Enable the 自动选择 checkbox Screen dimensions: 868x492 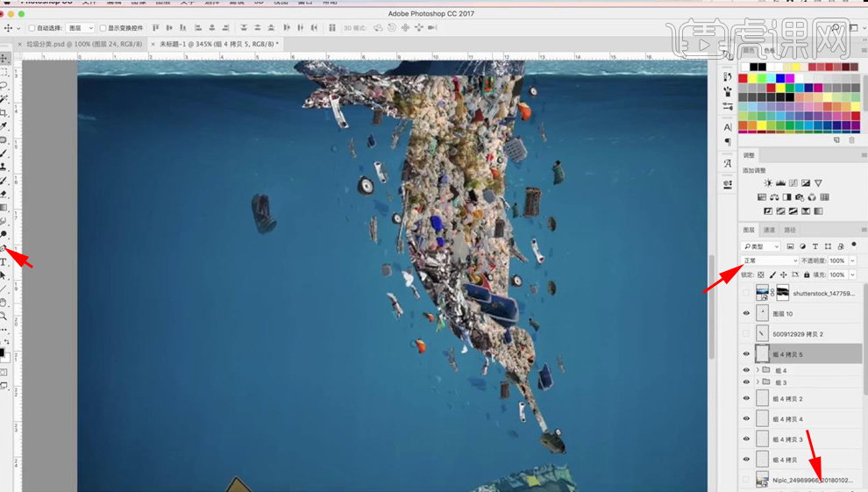[x=32, y=28]
